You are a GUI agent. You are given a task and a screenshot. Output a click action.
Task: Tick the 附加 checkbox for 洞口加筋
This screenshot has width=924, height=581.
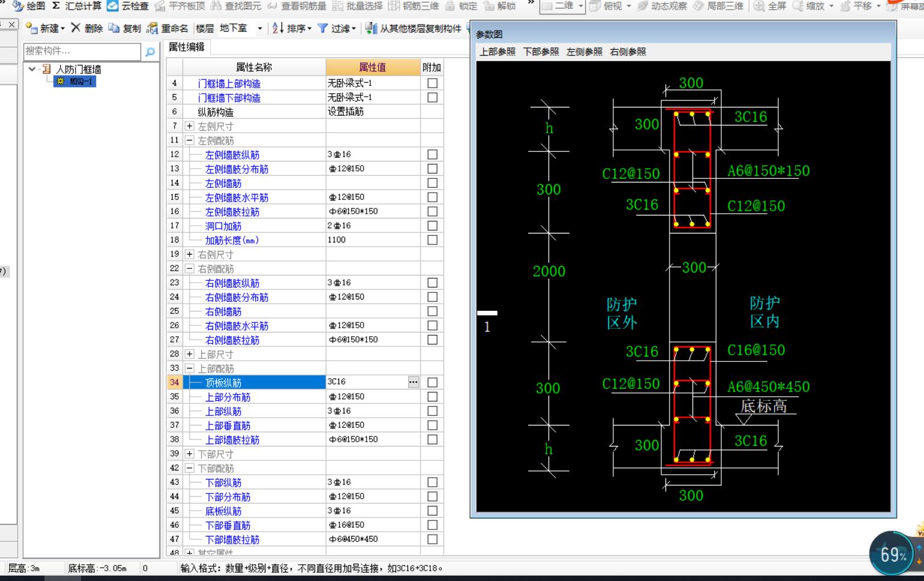coord(432,226)
